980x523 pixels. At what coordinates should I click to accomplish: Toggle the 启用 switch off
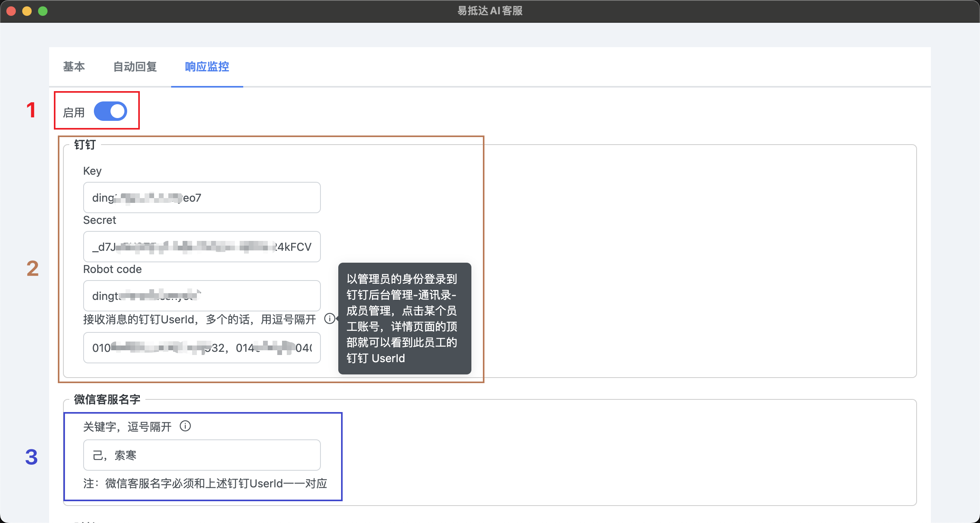(x=110, y=111)
